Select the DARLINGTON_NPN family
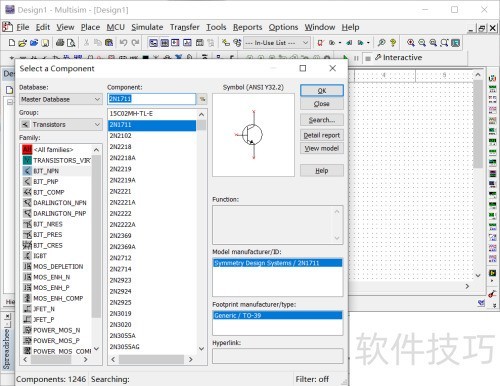The width and height of the screenshot is (500, 386). pos(60,203)
